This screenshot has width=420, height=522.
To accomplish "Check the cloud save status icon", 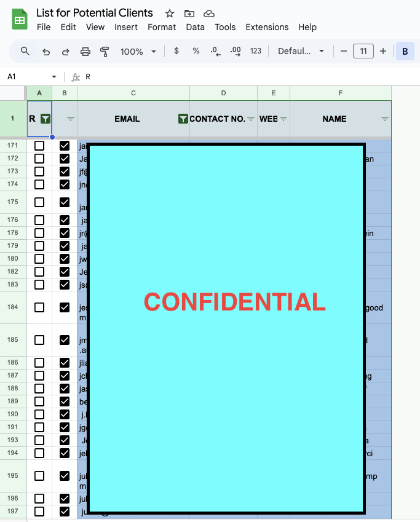I will [209, 14].
